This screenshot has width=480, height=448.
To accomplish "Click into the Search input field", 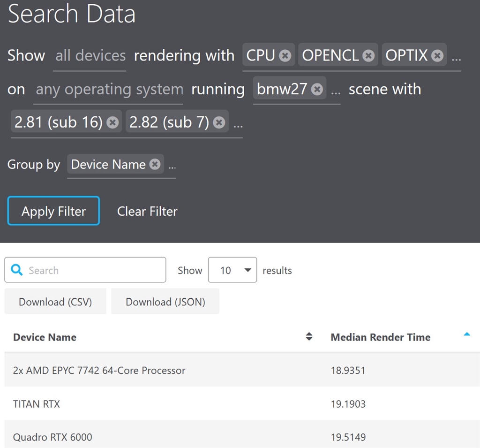I will 94,270.
